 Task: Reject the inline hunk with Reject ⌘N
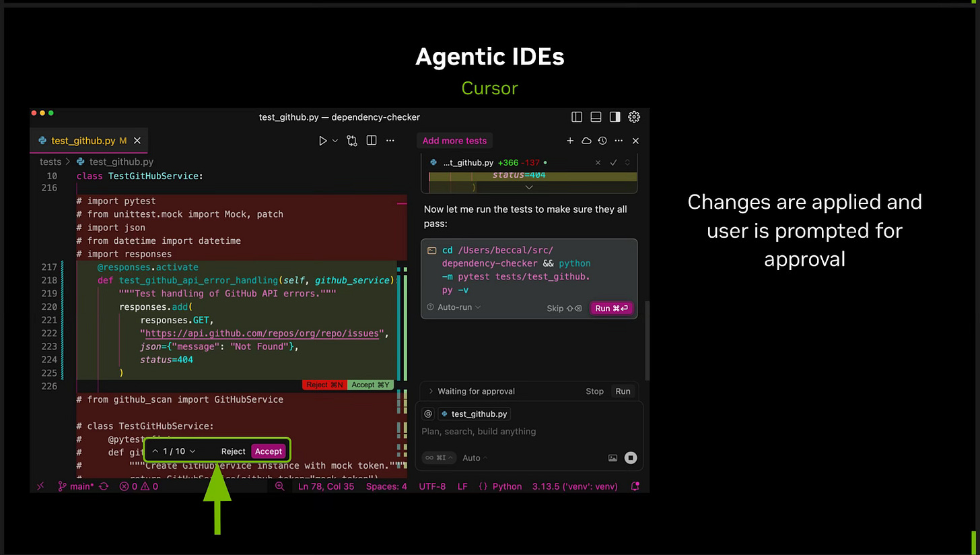(x=324, y=385)
